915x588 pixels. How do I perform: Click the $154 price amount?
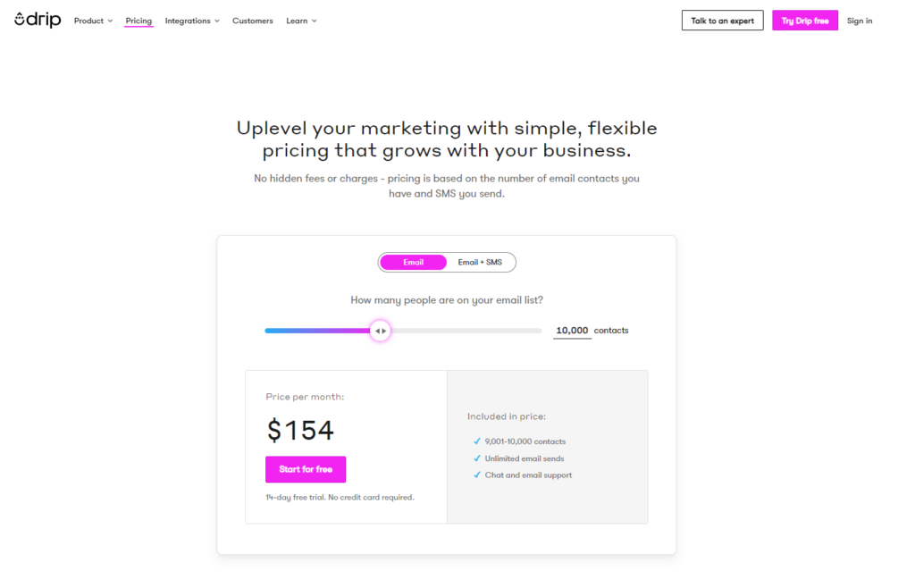pos(300,431)
